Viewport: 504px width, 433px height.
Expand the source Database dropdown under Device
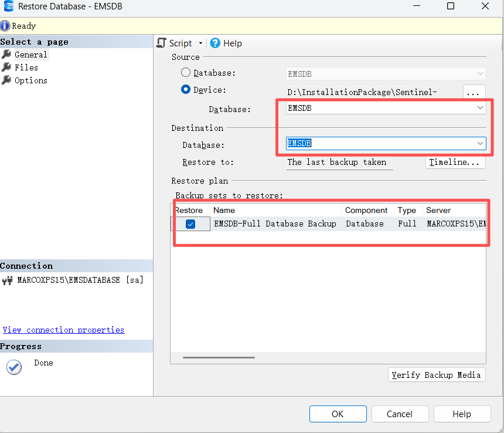tap(480, 109)
